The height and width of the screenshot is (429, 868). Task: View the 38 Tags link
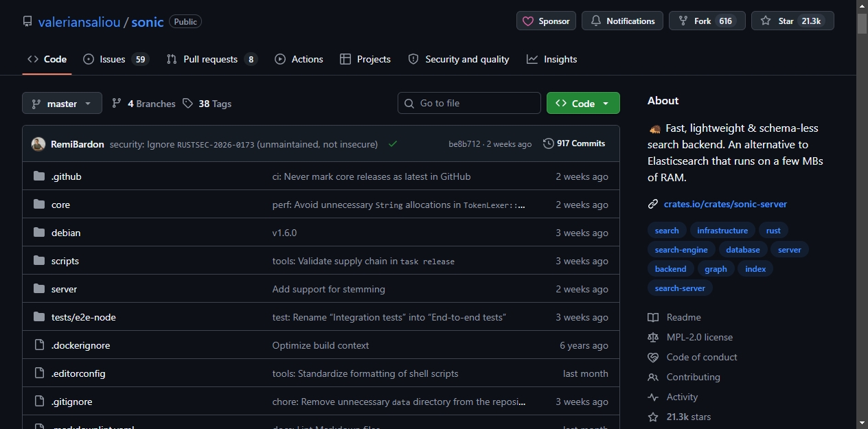(x=207, y=104)
